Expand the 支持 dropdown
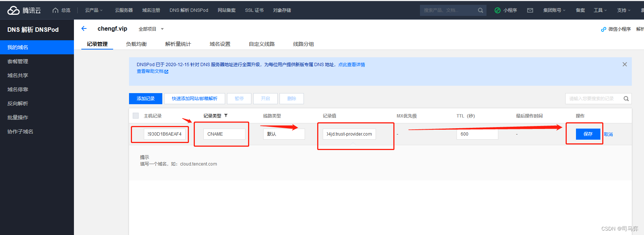The height and width of the screenshot is (235, 644). (x=624, y=10)
